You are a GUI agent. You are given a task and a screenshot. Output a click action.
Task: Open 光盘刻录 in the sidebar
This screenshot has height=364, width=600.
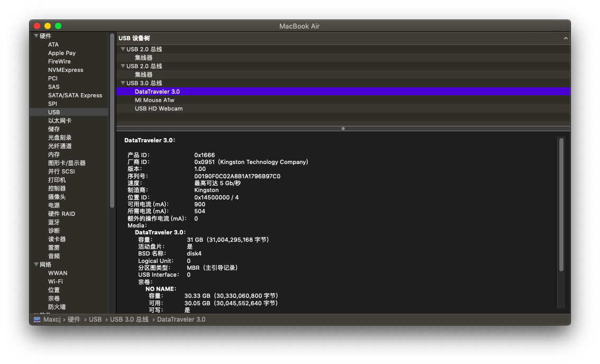click(x=60, y=138)
